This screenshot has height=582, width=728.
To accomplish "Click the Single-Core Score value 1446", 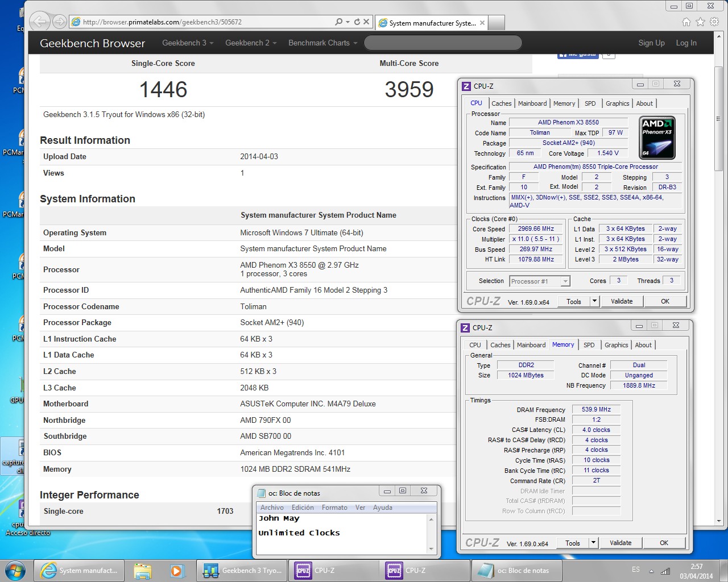I will [163, 89].
